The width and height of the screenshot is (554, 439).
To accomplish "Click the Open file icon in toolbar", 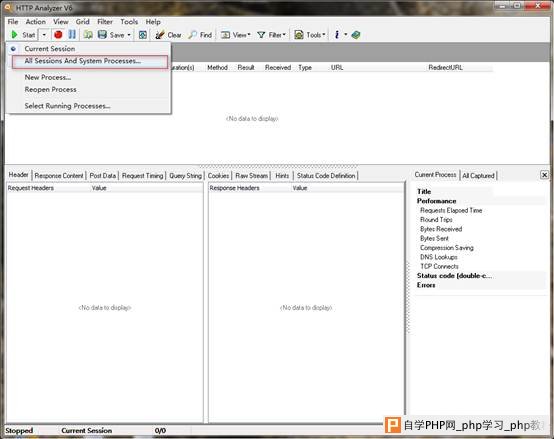I will [x=88, y=35].
